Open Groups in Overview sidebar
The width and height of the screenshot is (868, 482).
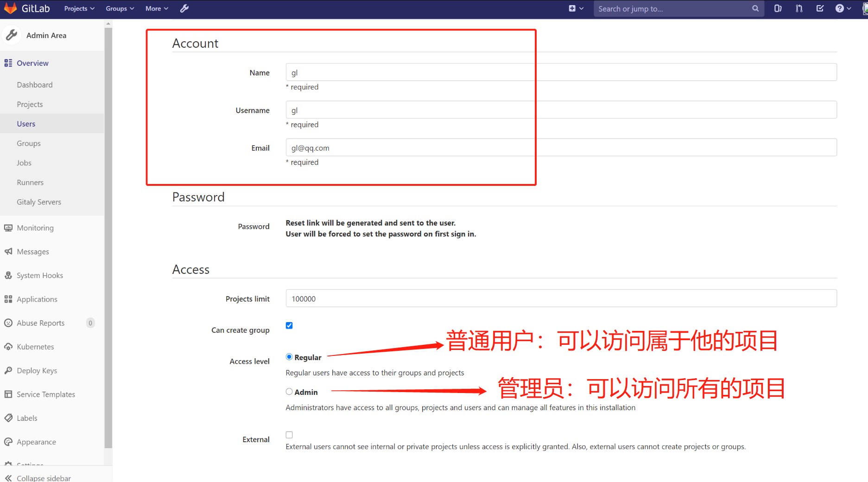click(x=29, y=143)
